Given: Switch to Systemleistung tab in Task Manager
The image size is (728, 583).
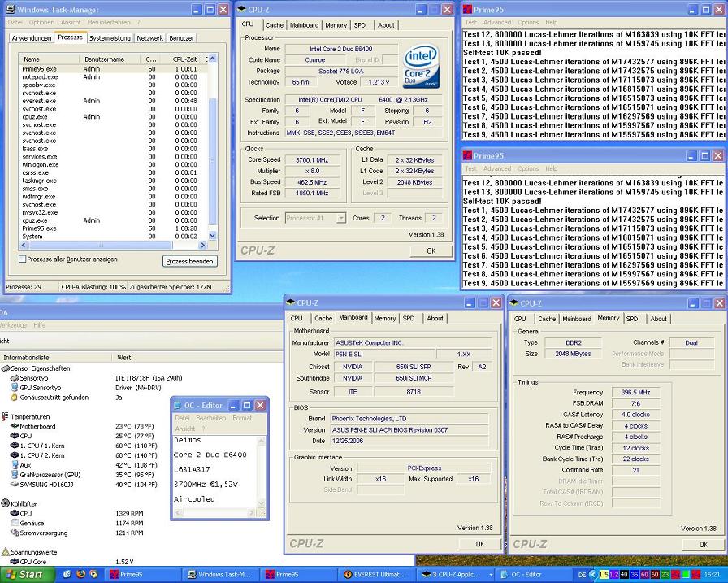Looking at the screenshot, I should point(110,38).
